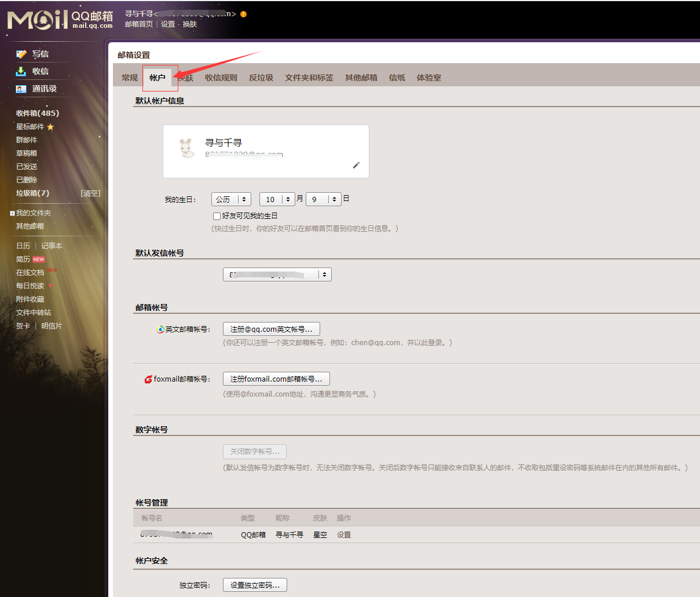Open 附件收藏 in sidebar
This screenshot has height=597, width=700.
coord(30,299)
